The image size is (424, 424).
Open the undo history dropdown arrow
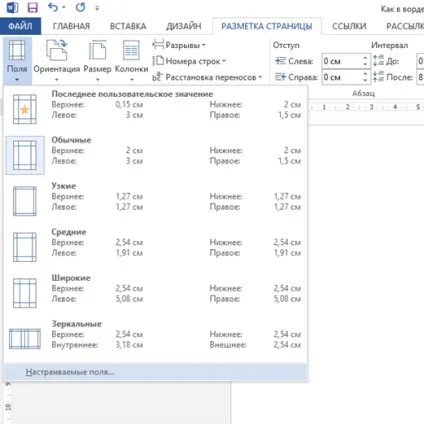click(64, 7)
